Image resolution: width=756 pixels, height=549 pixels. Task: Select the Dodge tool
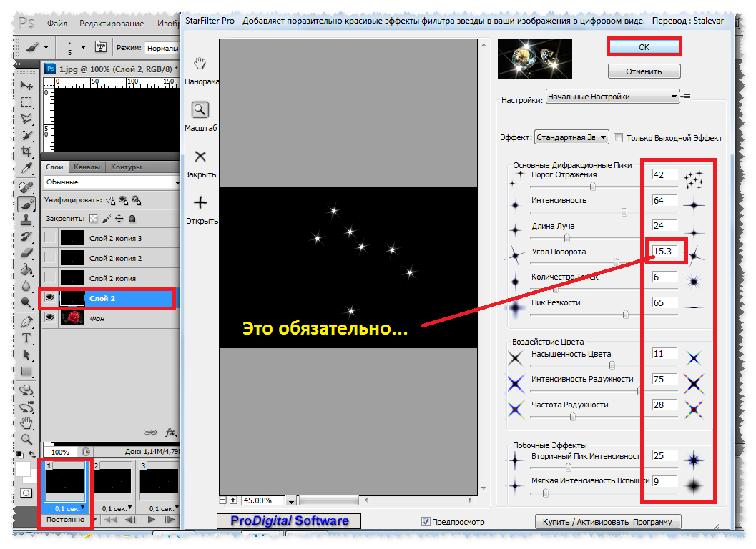pyautogui.click(x=26, y=302)
